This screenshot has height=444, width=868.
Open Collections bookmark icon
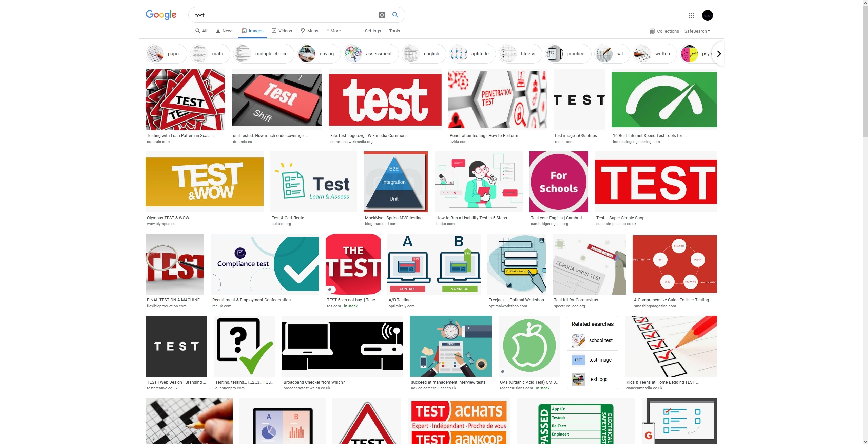(x=652, y=31)
